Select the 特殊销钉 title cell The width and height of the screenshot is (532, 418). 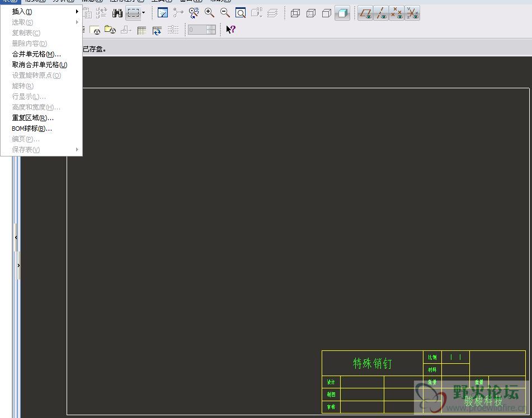[373, 363]
